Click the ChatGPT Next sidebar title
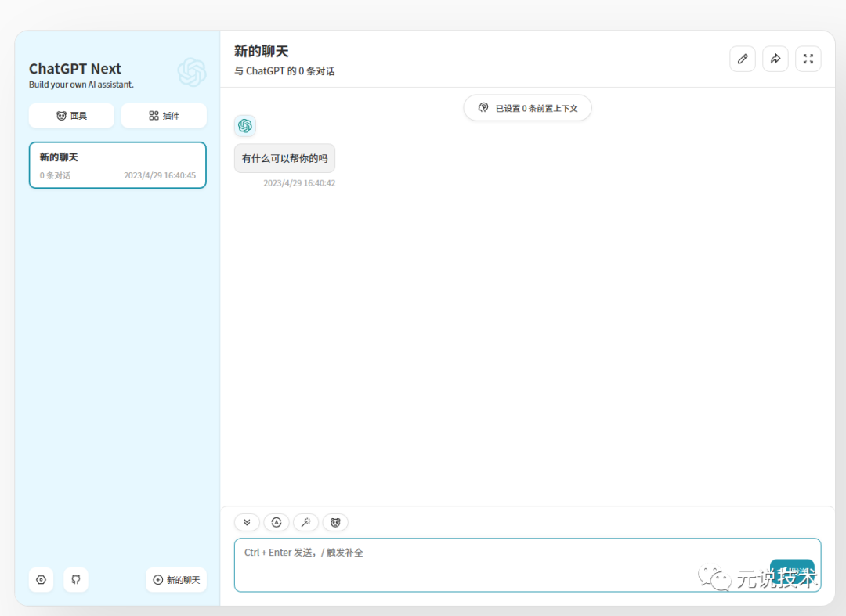 pos(75,69)
